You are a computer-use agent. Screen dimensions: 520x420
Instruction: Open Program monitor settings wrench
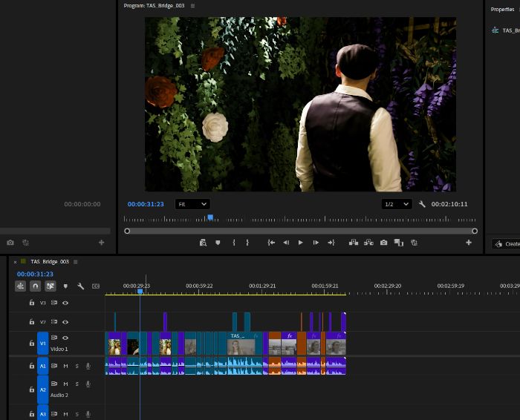click(422, 204)
